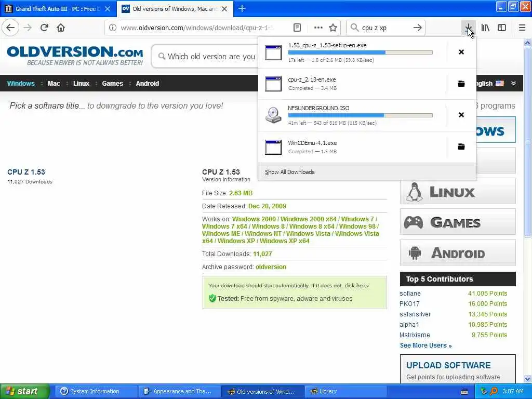Click Show All Downloads

tap(290, 172)
